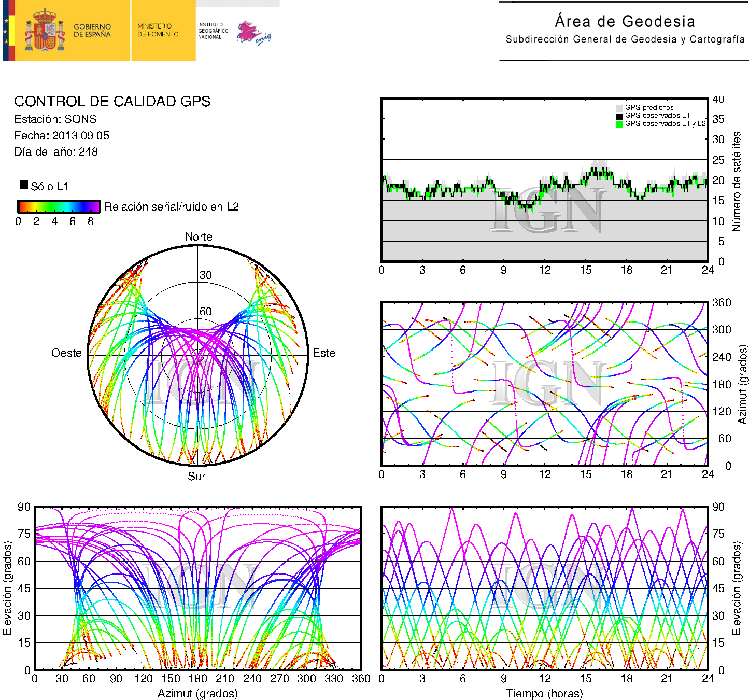749x700 pixels.
Task: Click the black Sólo L1 swatch
Action: 24,185
